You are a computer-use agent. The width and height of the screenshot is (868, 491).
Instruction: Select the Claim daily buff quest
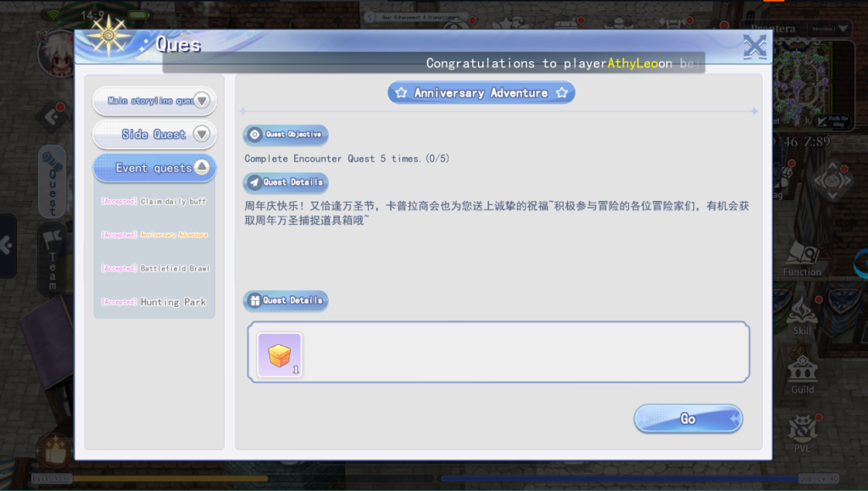coord(154,202)
